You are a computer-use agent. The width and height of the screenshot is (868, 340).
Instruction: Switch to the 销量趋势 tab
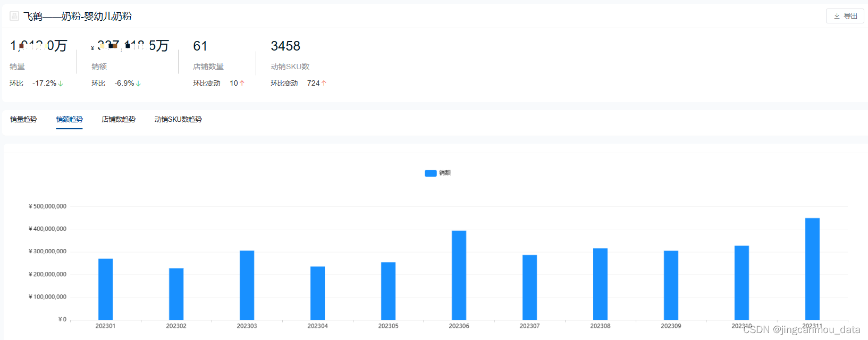pyautogui.click(x=23, y=119)
